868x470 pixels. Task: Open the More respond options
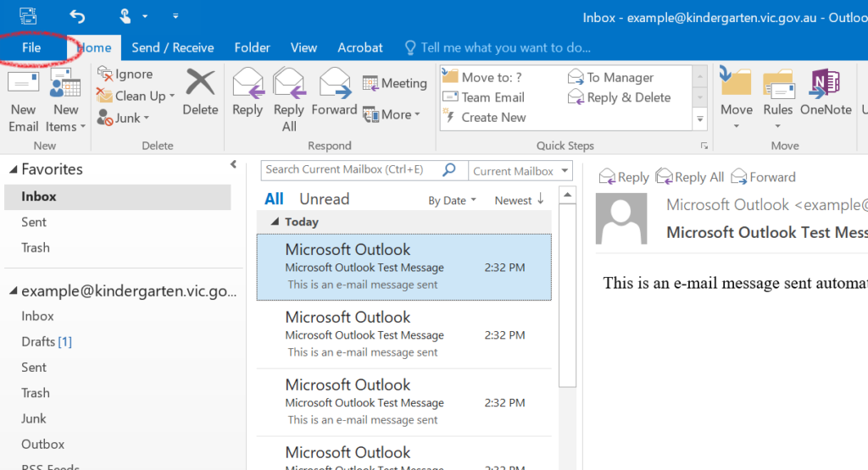(x=392, y=115)
